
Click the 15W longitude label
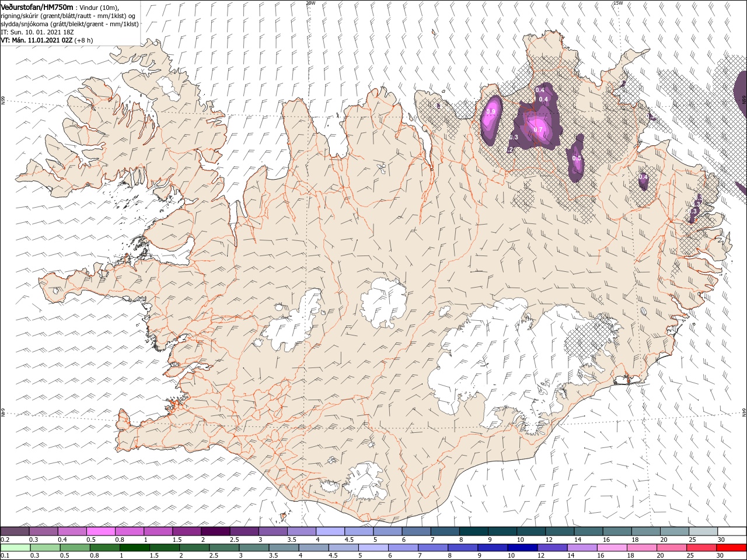click(618, 3)
